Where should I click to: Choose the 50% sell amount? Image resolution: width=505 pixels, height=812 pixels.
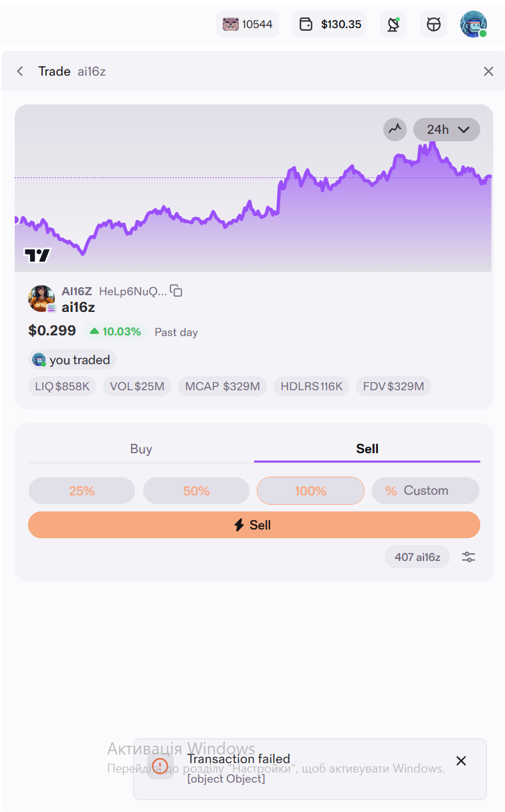click(196, 491)
